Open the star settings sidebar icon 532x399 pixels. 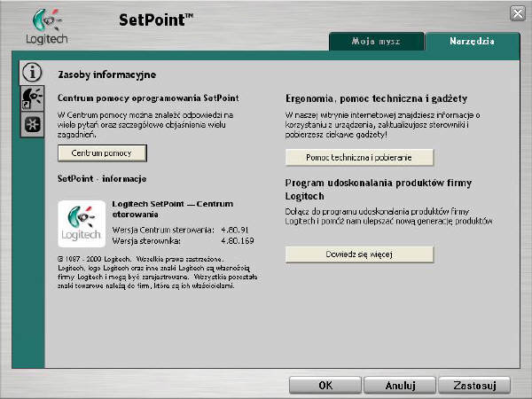[32, 124]
